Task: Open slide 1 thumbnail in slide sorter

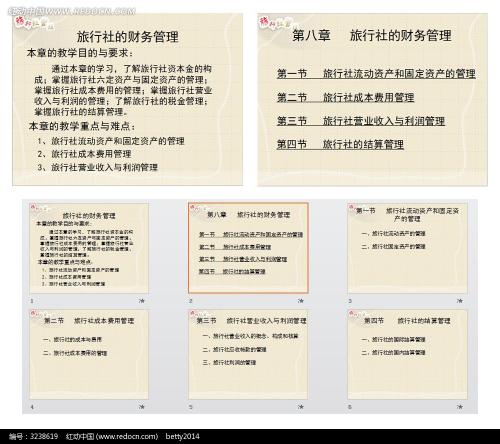Action: [x=89, y=248]
